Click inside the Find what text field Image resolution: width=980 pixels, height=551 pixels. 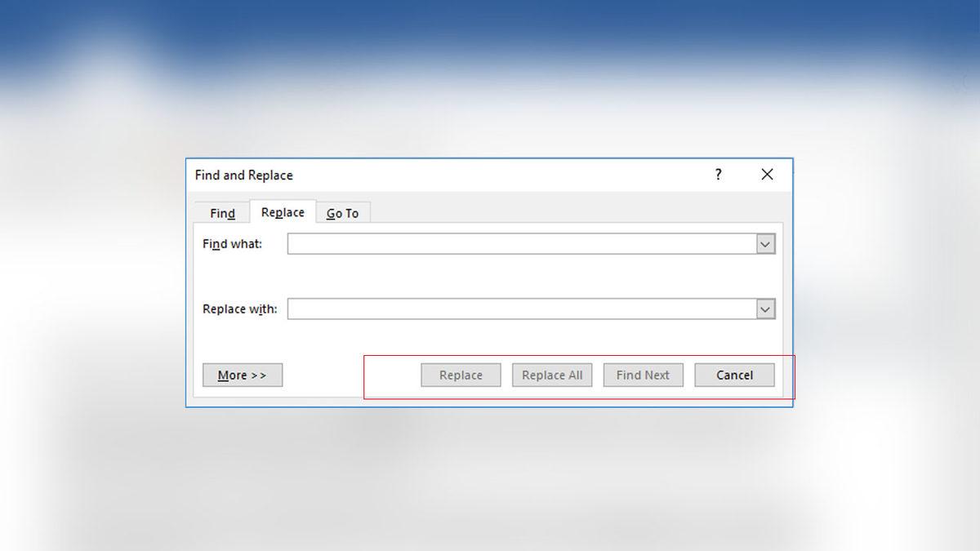521,244
